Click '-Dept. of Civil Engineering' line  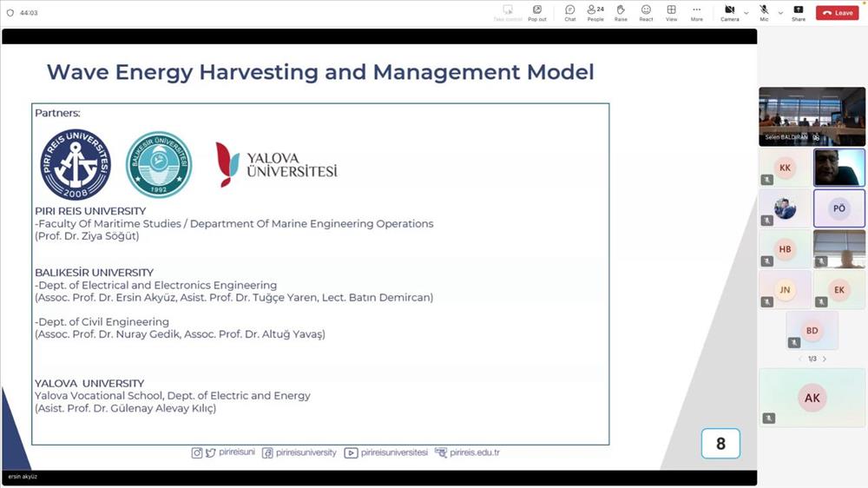point(102,322)
